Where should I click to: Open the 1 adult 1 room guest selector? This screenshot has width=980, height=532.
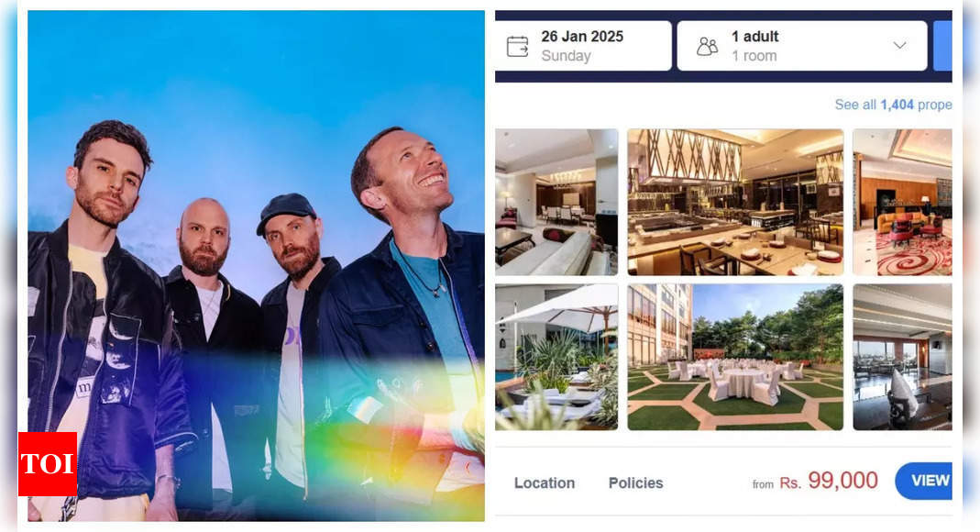[802, 46]
